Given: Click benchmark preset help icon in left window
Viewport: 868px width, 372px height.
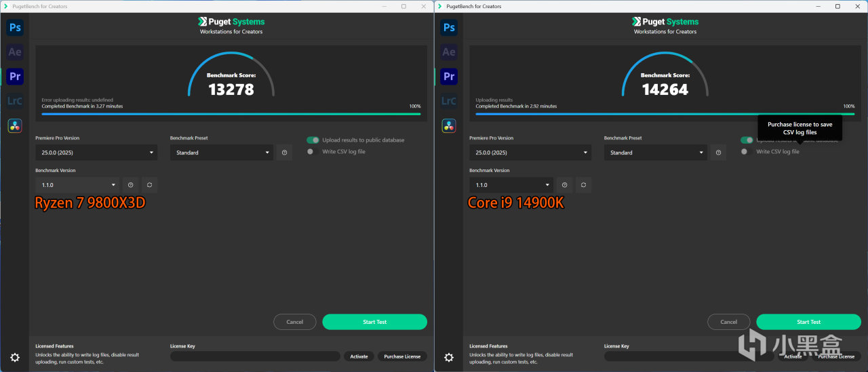Looking at the screenshot, I should [284, 152].
